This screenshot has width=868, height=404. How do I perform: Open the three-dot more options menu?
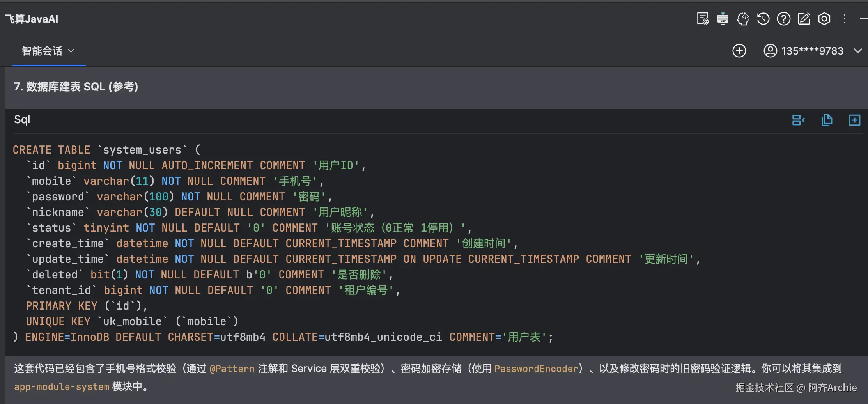tap(845, 19)
